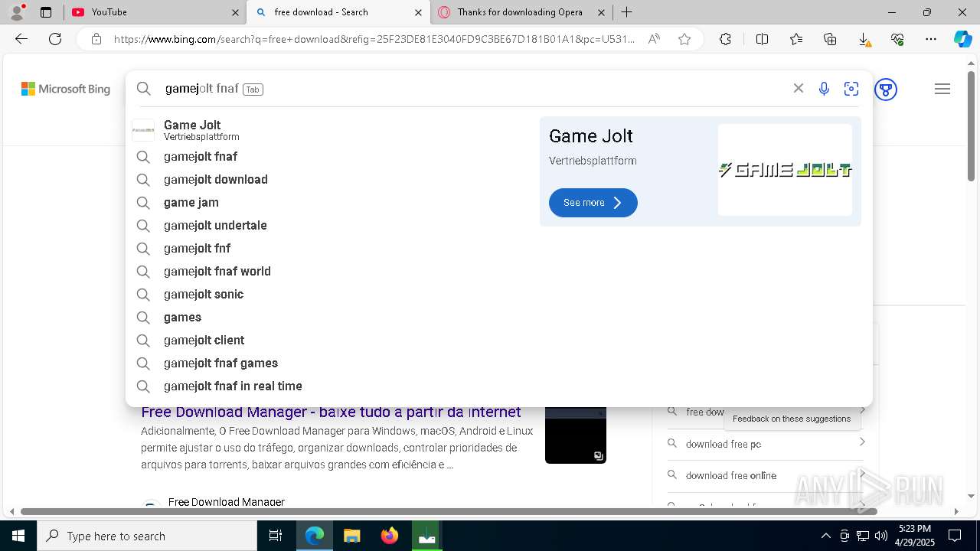
Task: Click Type here to search box
Action: pyautogui.click(x=147, y=536)
